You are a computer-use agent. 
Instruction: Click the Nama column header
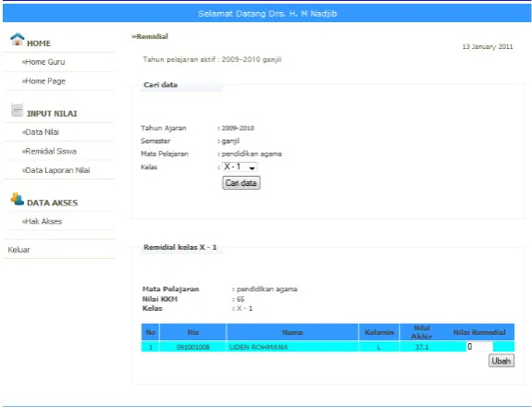coord(292,332)
